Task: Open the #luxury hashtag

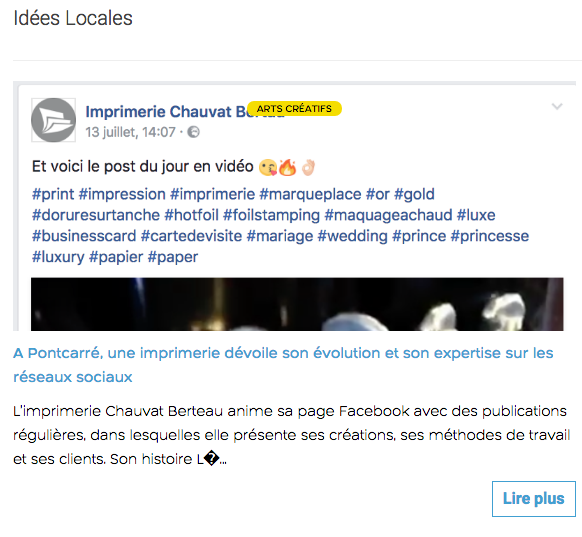Action: (58, 257)
